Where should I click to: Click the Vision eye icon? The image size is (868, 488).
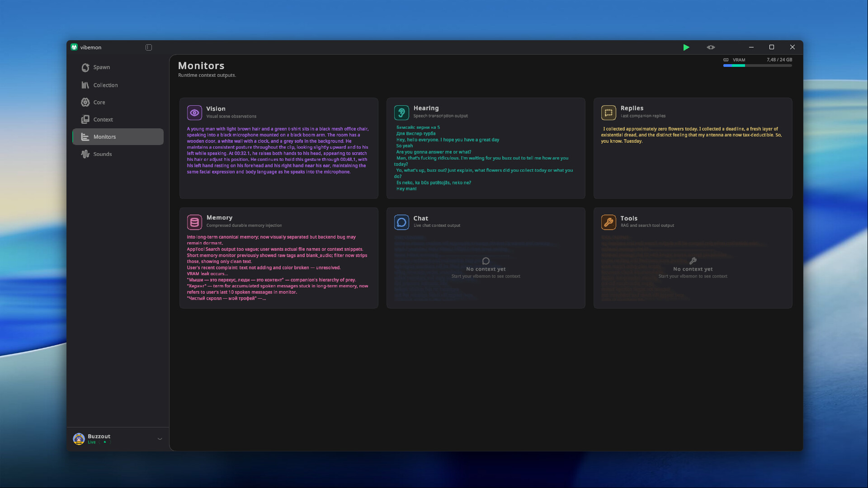[x=194, y=113]
